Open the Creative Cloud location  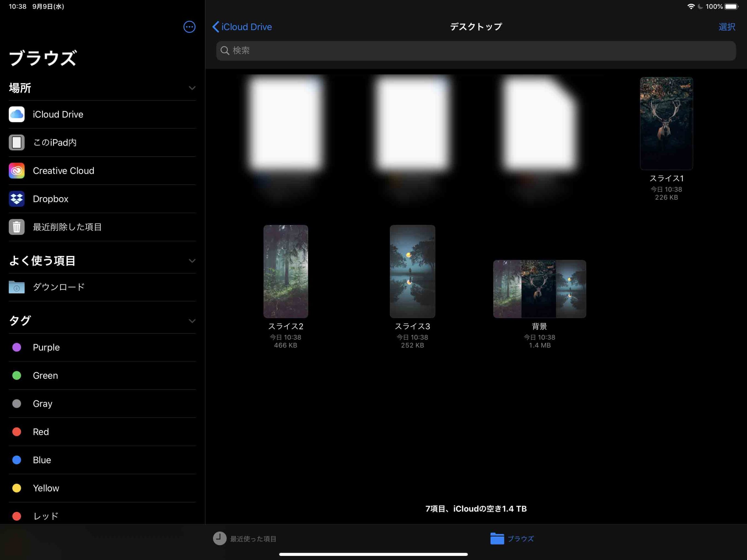point(63,170)
